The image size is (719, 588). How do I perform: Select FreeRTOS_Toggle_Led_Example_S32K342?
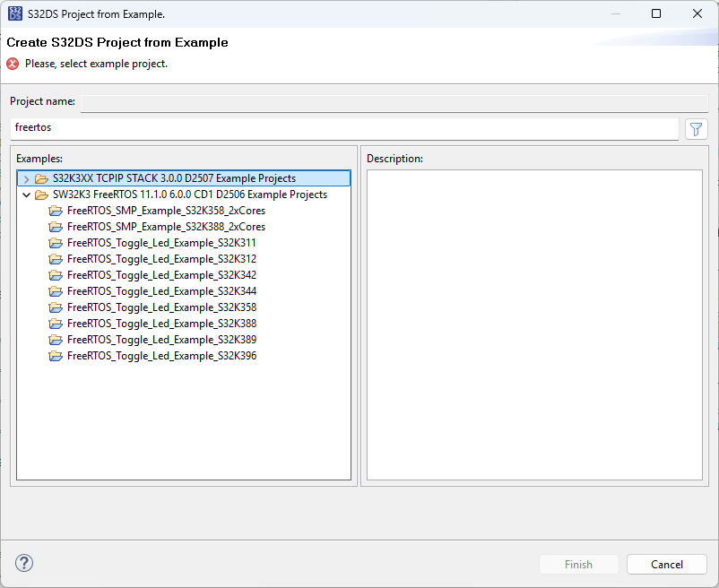coord(161,275)
